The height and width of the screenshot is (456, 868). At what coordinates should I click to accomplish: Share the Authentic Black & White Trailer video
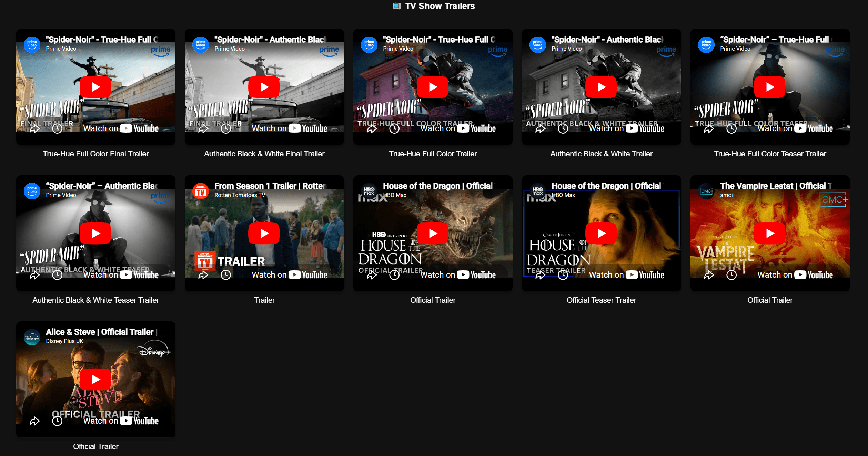click(x=541, y=129)
